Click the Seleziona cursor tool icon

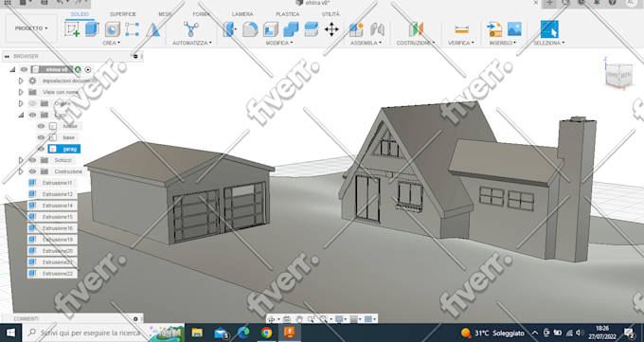click(x=549, y=29)
